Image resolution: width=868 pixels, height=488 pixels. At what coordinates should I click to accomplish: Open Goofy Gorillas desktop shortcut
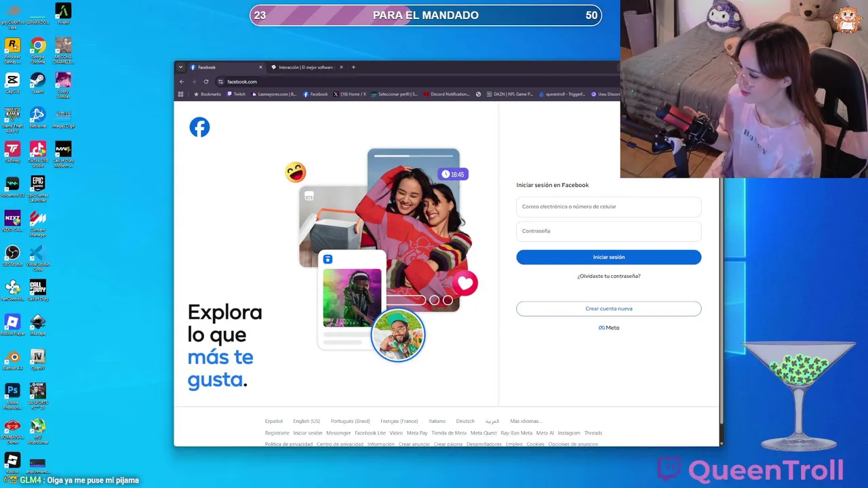pyautogui.click(x=63, y=85)
